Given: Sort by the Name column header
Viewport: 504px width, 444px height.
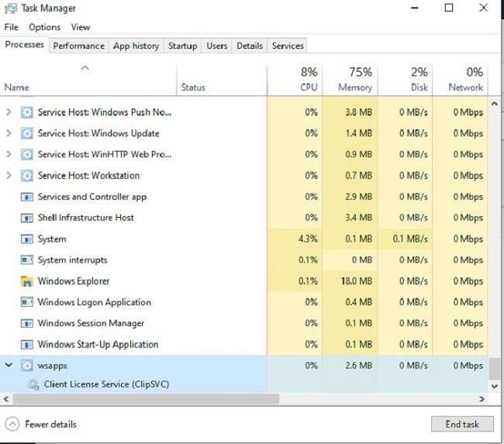Looking at the screenshot, I should [88, 80].
